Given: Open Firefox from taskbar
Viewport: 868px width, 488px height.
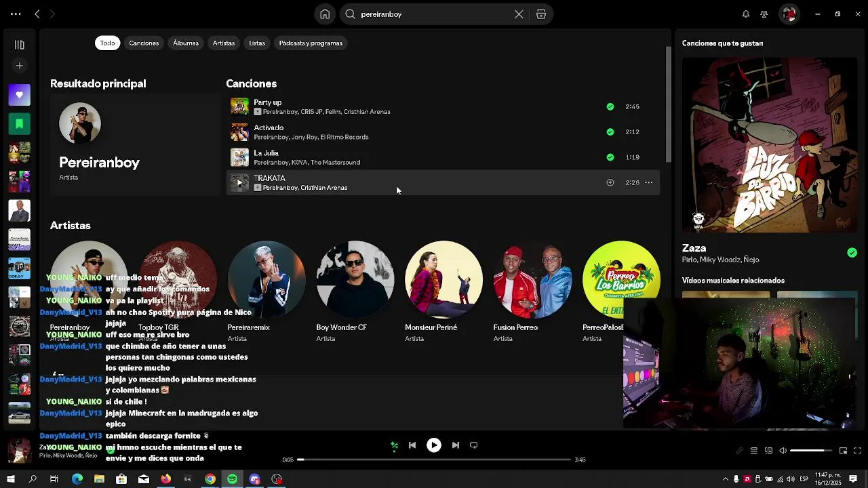Looking at the screenshot, I should coord(166,479).
